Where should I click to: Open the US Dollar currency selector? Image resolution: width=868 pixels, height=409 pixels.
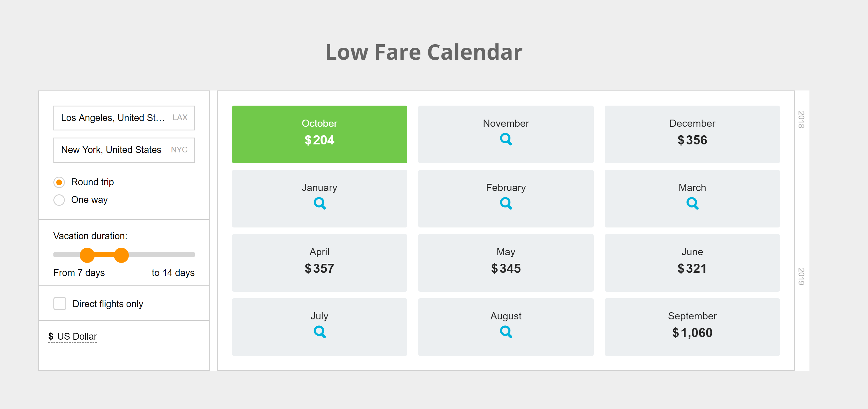(x=73, y=336)
